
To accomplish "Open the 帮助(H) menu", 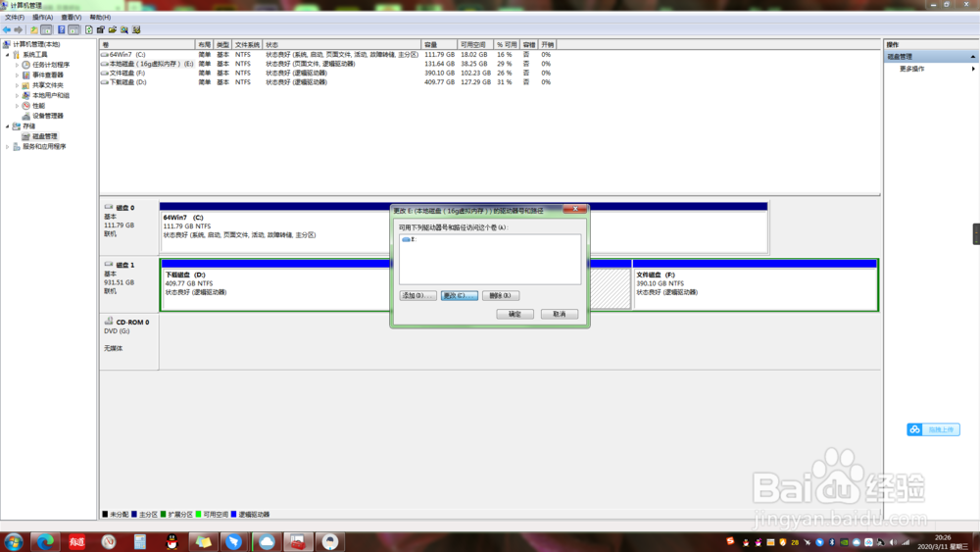I will [100, 18].
